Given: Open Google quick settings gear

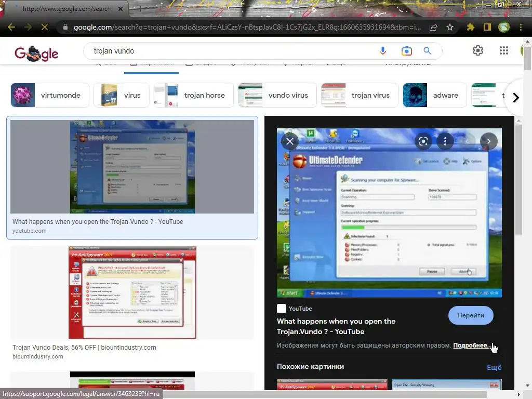Looking at the screenshot, I should click(478, 50).
